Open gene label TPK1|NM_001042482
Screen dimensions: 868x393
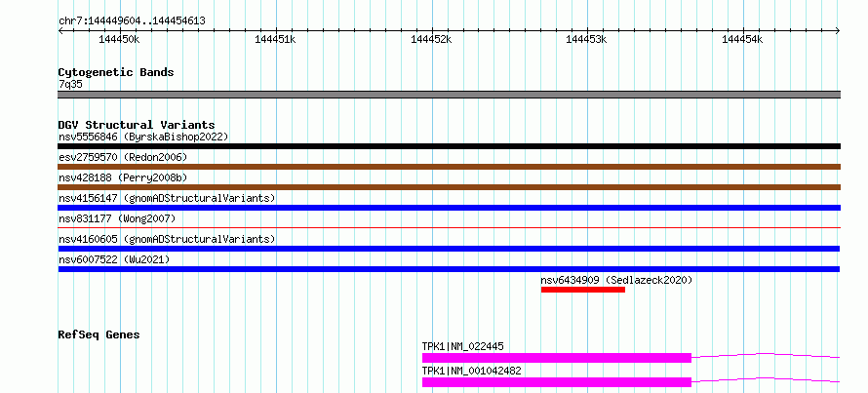[x=472, y=371]
